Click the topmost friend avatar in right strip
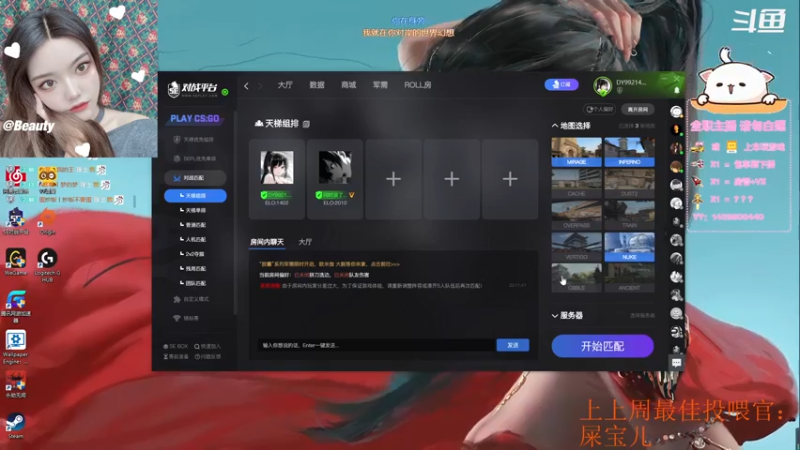The width and height of the screenshot is (800, 450). click(x=677, y=112)
